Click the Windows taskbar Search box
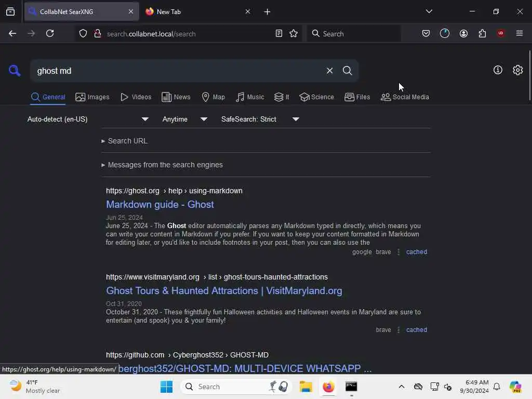The width and height of the screenshot is (532, 399). (236, 387)
